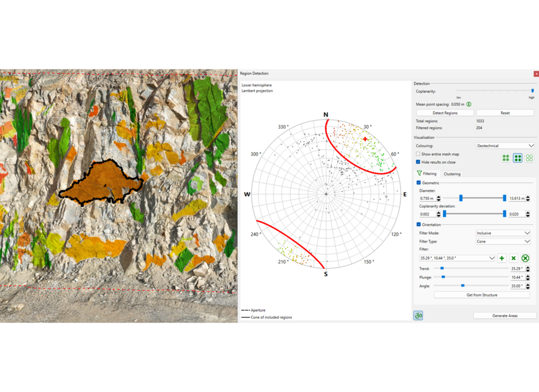This screenshot has width=539, height=392.
Task: Click the Diameter lower slider handle
Action: coord(461,198)
